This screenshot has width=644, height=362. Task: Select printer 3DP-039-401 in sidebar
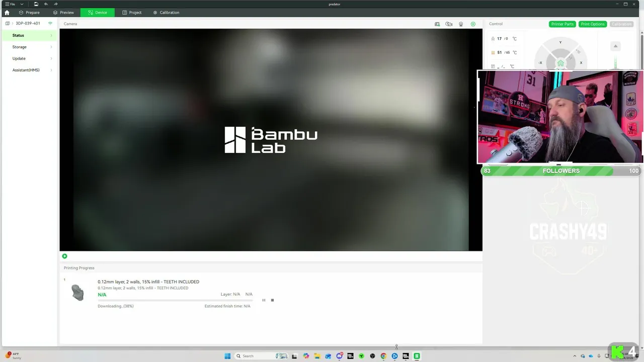pos(28,23)
